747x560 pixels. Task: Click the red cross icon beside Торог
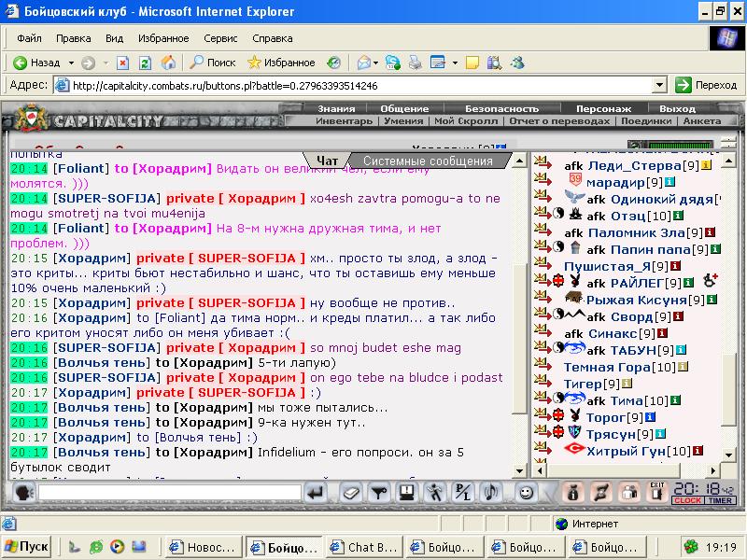[x=558, y=415]
